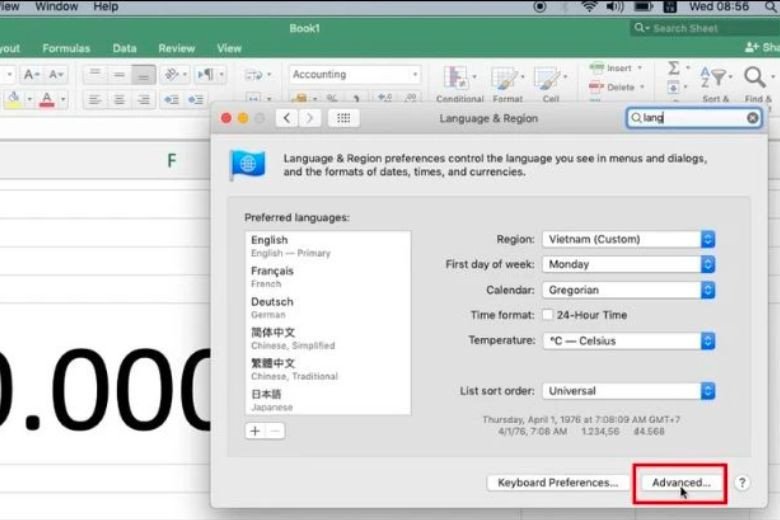Click the AutoSum sigma icon
Viewport: 780px width, 520px height.
(x=674, y=68)
